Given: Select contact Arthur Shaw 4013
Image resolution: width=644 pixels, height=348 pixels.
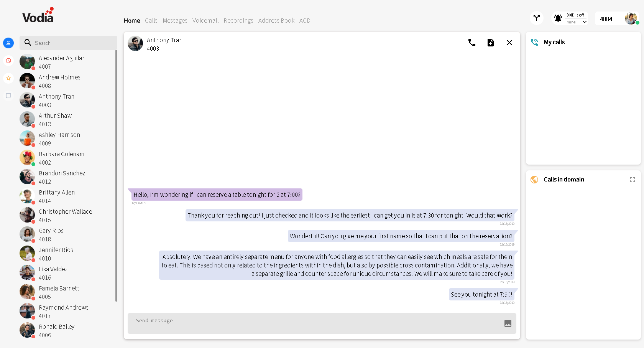Looking at the screenshot, I should pos(67,120).
